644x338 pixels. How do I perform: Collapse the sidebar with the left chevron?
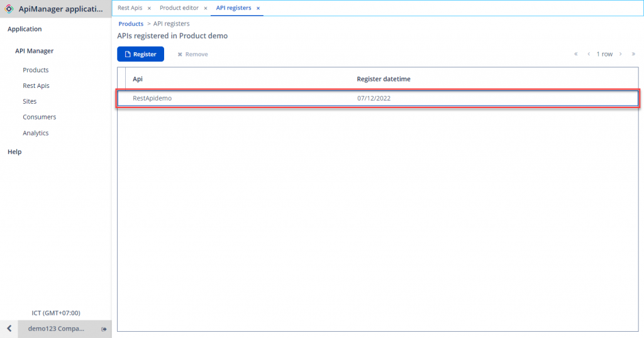pyautogui.click(x=9, y=329)
